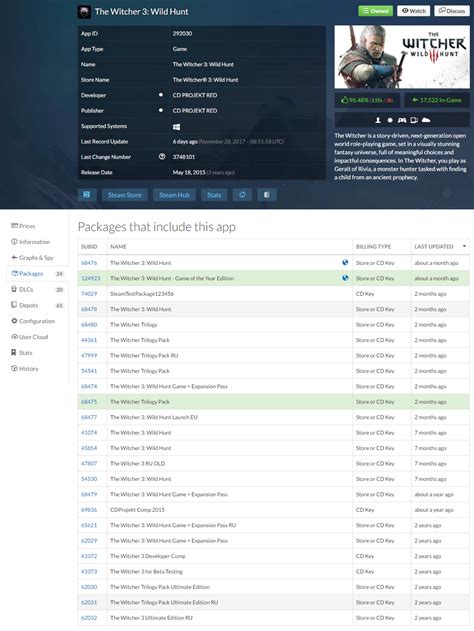Open the DLCs sidebar tab
The image size is (474, 631).
(x=37, y=289)
